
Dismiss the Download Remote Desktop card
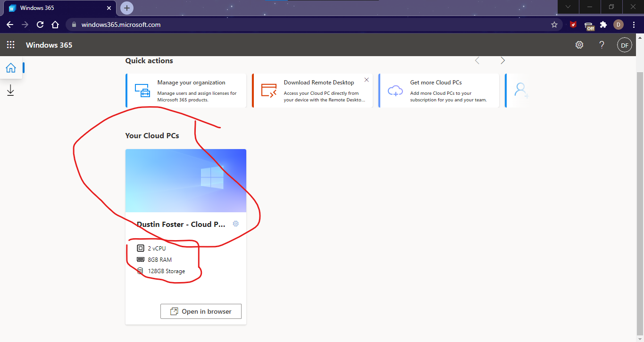367,80
